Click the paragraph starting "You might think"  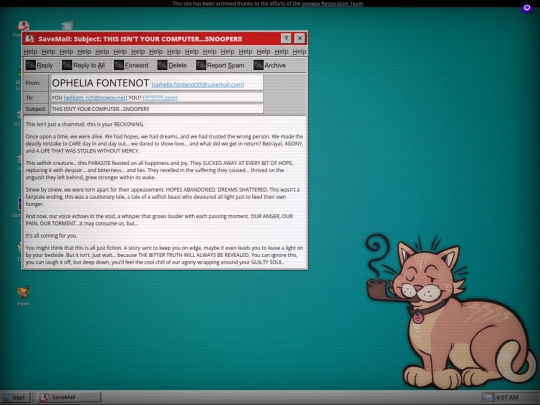[x=164, y=255]
